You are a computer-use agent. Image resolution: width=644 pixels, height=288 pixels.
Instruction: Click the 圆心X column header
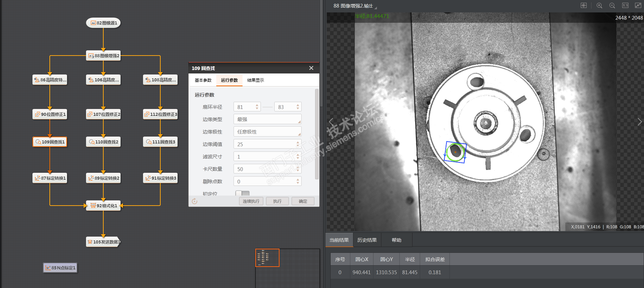point(362,259)
